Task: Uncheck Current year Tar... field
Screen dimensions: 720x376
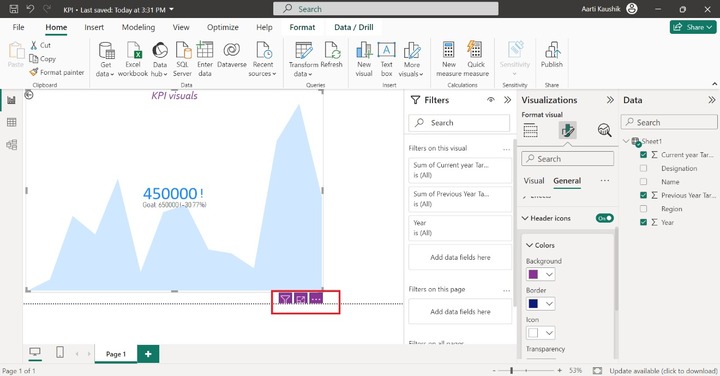Action: (643, 155)
